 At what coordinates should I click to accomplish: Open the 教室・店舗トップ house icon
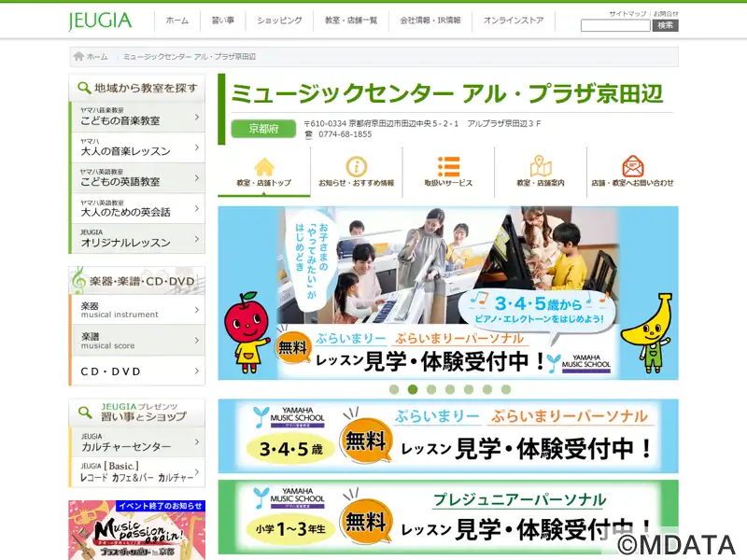tap(264, 167)
